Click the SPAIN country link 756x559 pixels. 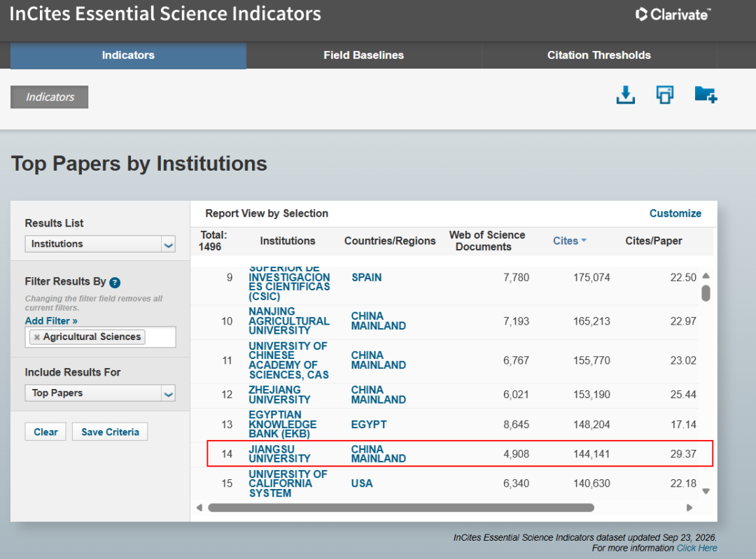tap(366, 278)
